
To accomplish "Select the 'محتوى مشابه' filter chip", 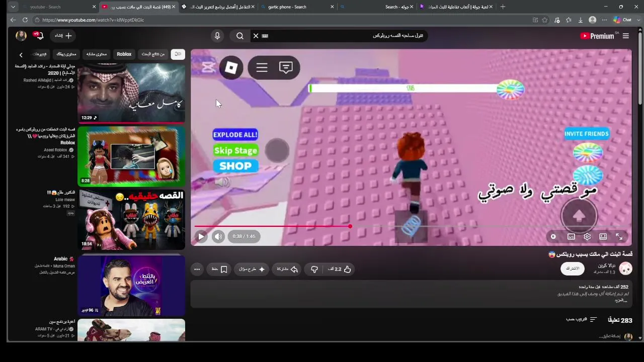I will 97,54.
